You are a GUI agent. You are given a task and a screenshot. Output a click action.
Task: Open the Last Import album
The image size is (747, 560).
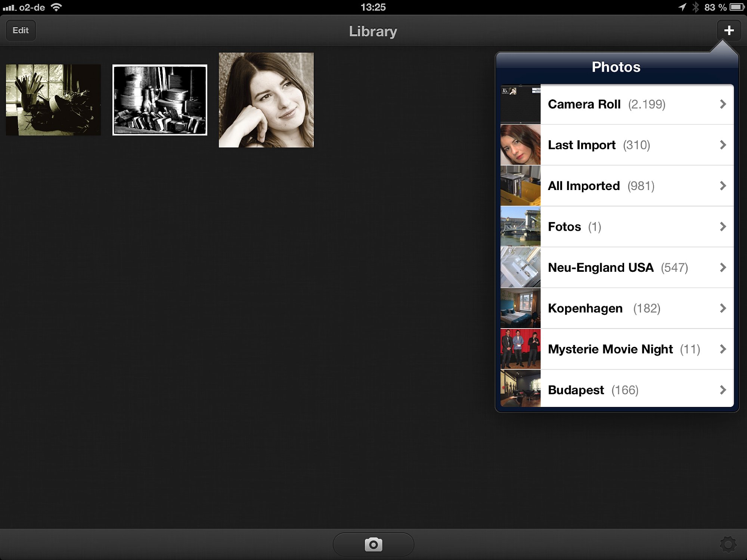(x=617, y=145)
